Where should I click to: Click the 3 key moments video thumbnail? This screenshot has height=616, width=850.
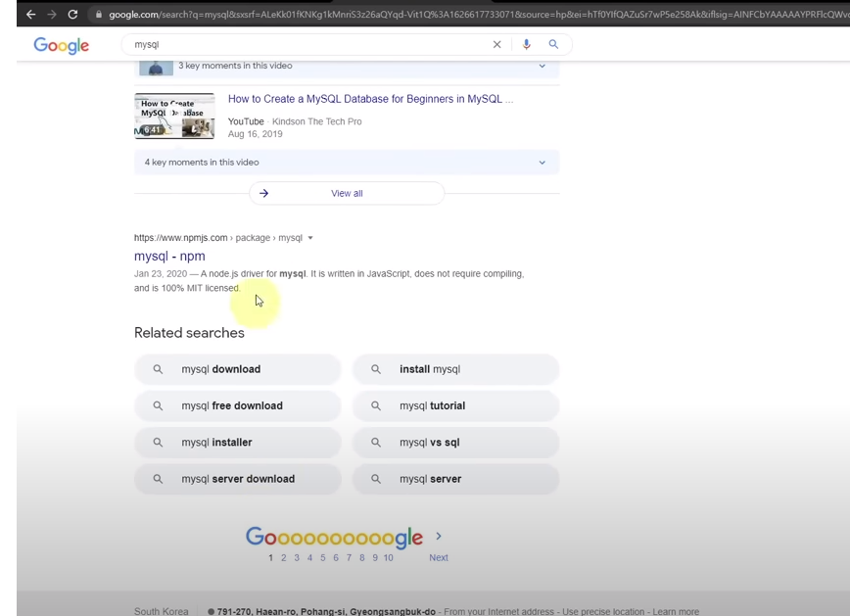(x=156, y=68)
